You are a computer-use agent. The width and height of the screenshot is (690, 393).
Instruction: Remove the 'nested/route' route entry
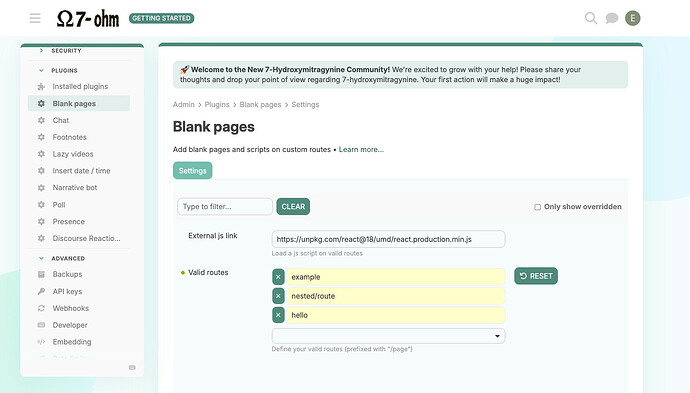pos(278,296)
